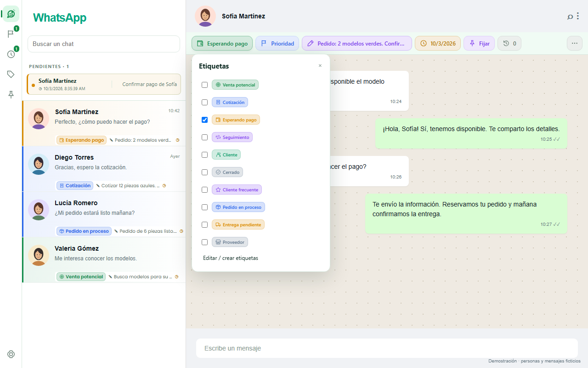
Task: Click the Venta potencial label tag in popup
Action: 235,85
